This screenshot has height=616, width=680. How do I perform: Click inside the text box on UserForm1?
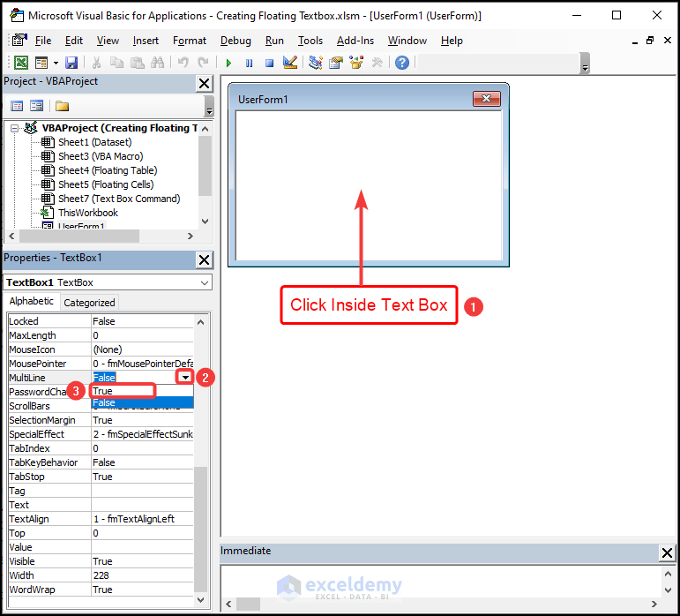tap(369, 185)
